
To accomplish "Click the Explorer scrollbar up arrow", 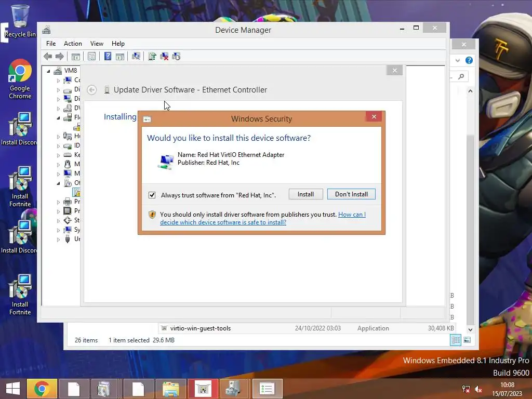I will tap(470, 91).
